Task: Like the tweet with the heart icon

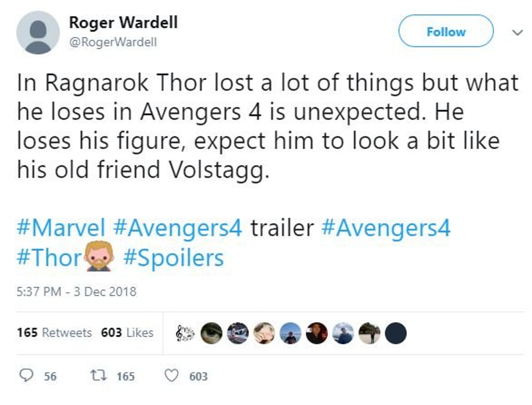Action: pos(171,376)
